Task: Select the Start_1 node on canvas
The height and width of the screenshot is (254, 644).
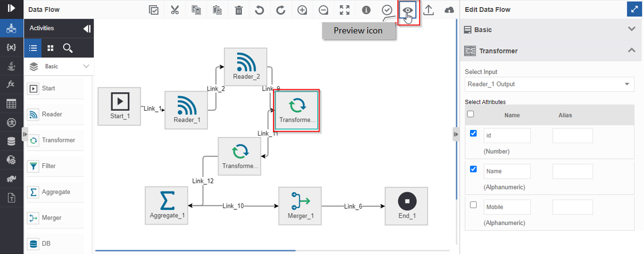Action: [x=120, y=106]
